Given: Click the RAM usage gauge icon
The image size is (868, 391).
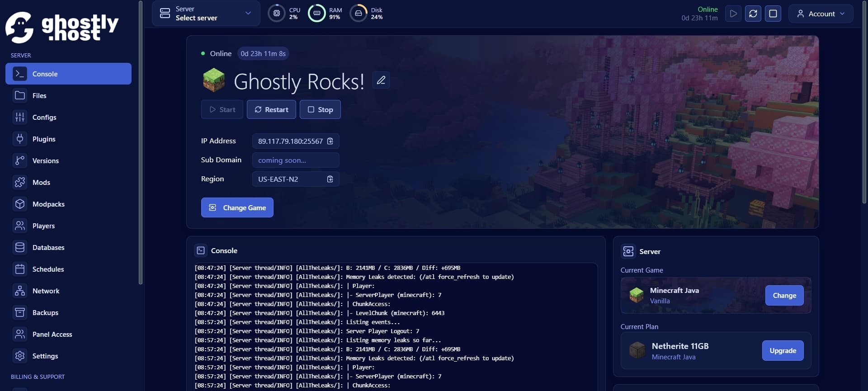Looking at the screenshot, I should pyautogui.click(x=316, y=13).
